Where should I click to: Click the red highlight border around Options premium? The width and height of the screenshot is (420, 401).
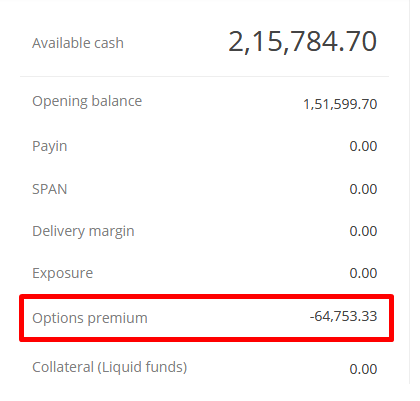pyautogui.click(x=207, y=297)
